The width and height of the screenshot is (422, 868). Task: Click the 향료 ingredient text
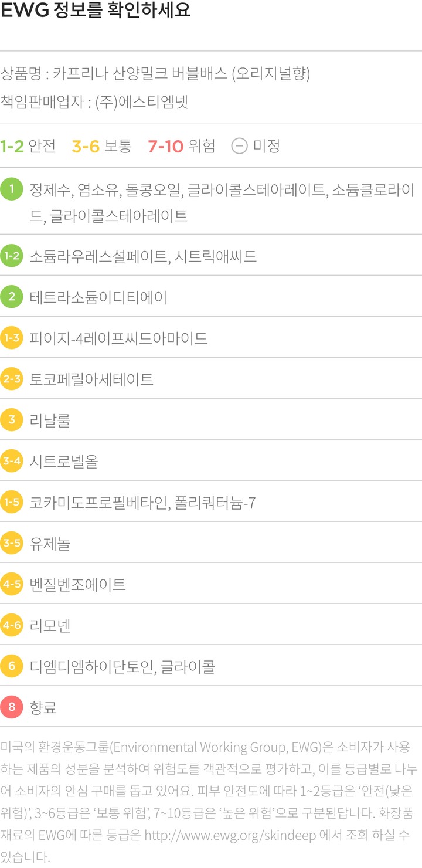click(43, 708)
